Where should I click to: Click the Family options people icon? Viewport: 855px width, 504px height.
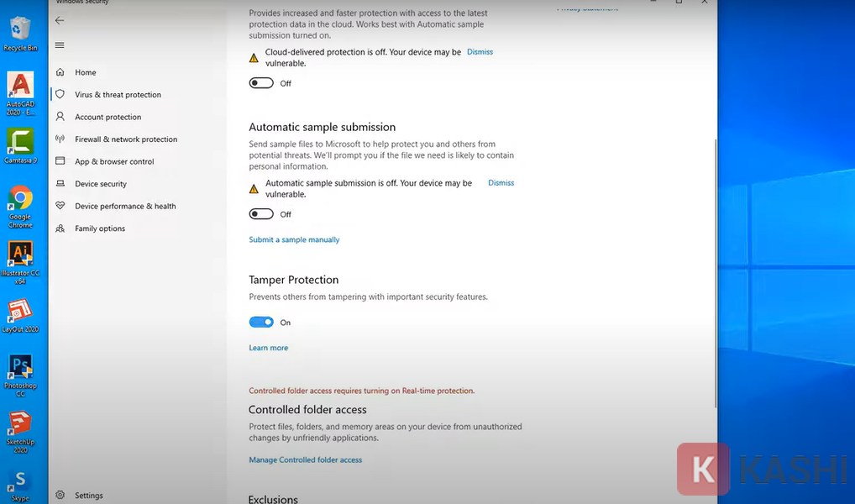(60, 228)
